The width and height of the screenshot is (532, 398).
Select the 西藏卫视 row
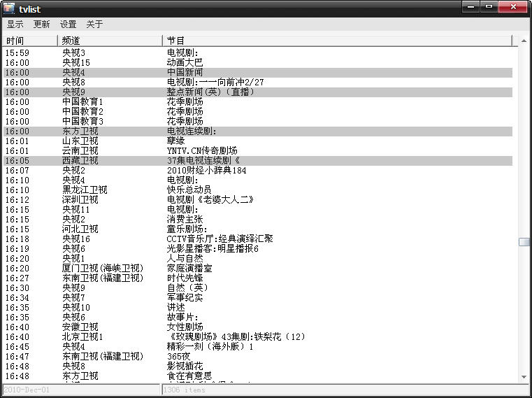[258, 161]
